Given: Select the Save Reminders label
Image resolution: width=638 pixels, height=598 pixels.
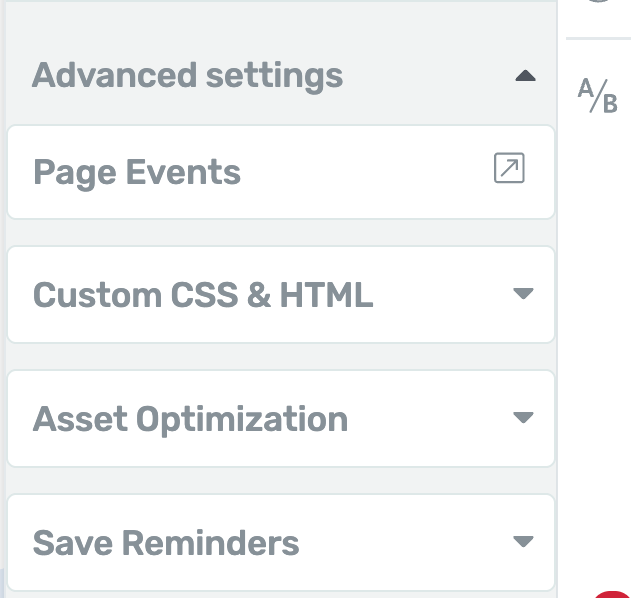Looking at the screenshot, I should tap(166, 543).
